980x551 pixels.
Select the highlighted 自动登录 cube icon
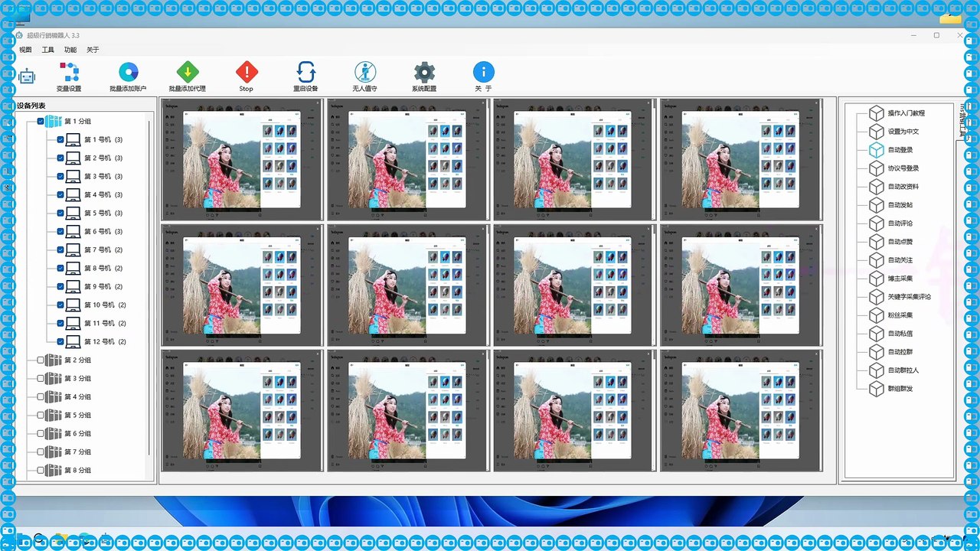coord(877,150)
